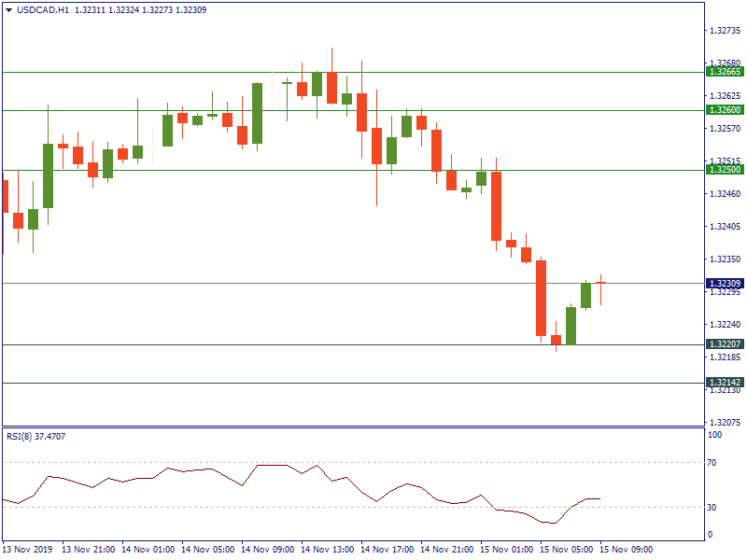Select the RSI 70 overbought scale label
747x560 pixels.
click(x=714, y=463)
